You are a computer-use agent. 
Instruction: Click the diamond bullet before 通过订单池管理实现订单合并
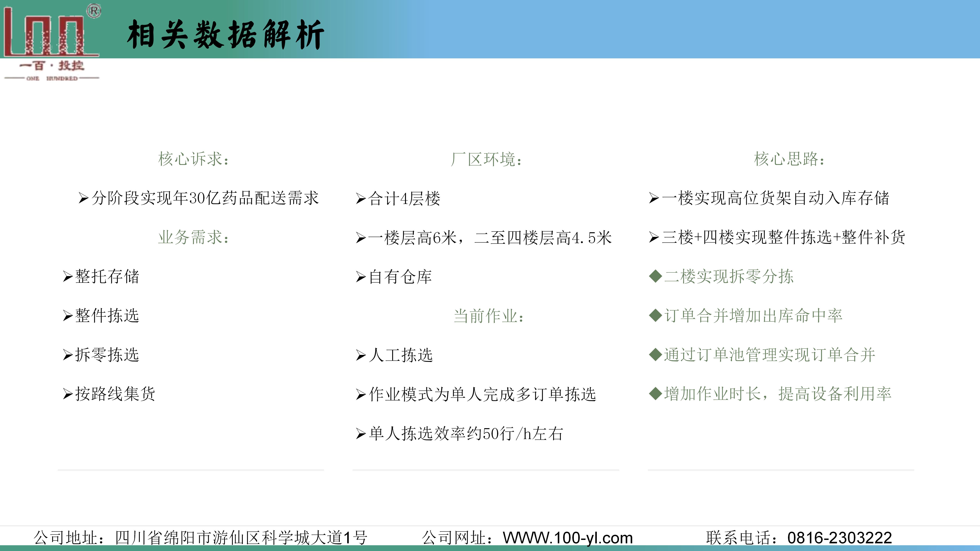656,355
